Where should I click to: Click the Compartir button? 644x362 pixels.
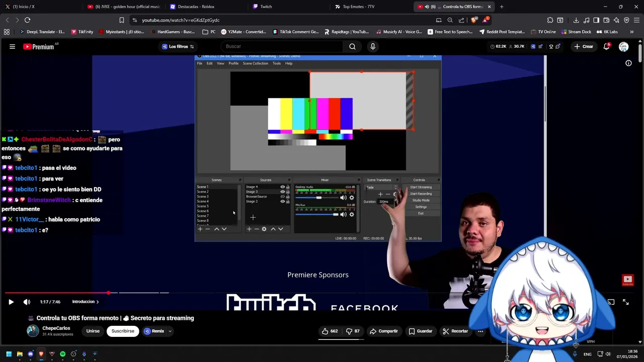[x=383, y=331]
